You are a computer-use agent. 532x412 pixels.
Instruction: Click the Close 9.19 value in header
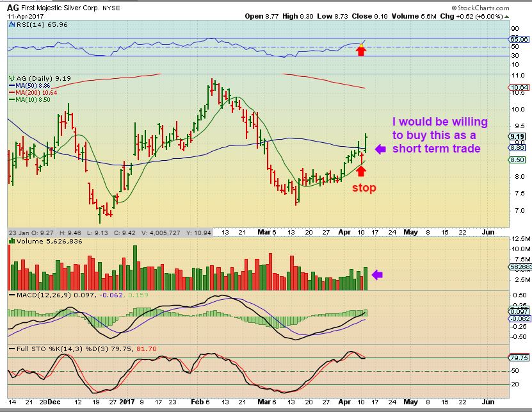click(x=369, y=16)
